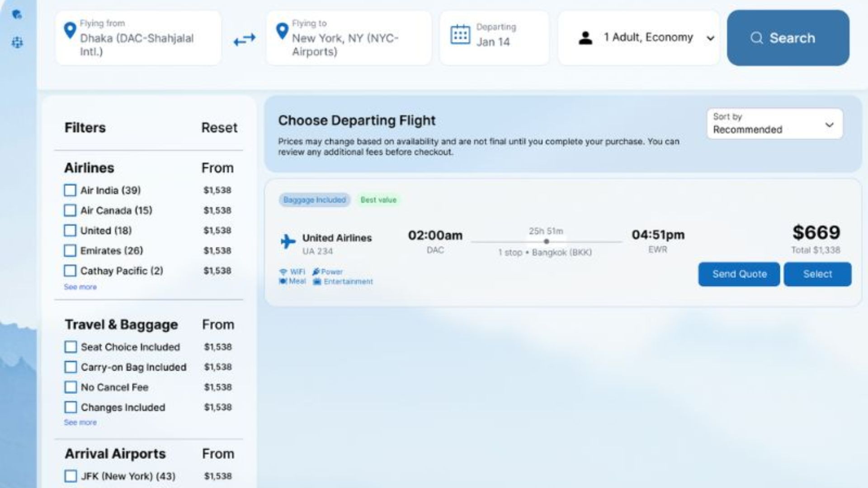Check the Air India airline filter
This screenshot has width=868, height=488.
70,190
